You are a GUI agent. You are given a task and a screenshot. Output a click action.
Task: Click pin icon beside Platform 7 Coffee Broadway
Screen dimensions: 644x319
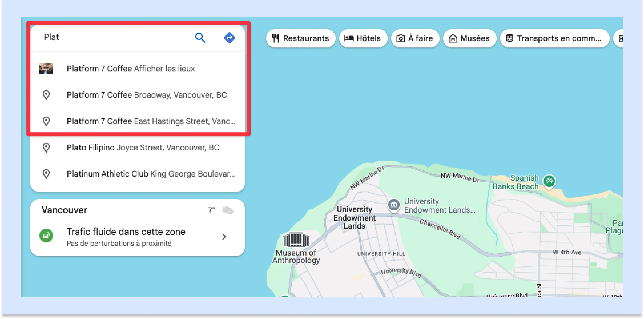point(46,95)
